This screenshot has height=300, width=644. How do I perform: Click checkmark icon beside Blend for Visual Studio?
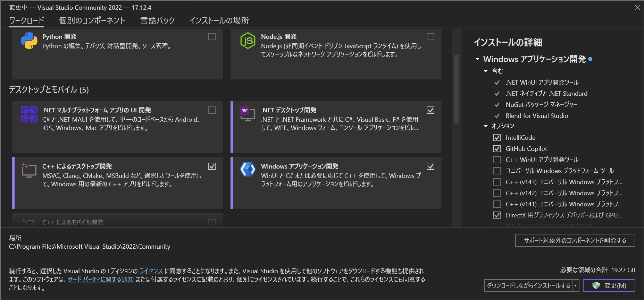(497, 116)
